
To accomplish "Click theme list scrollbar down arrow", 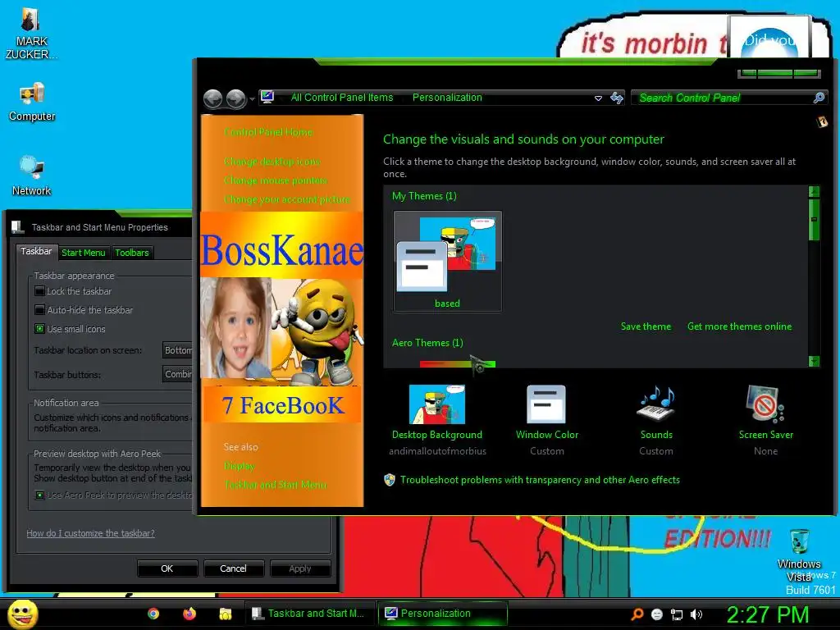I will (x=814, y=362).
